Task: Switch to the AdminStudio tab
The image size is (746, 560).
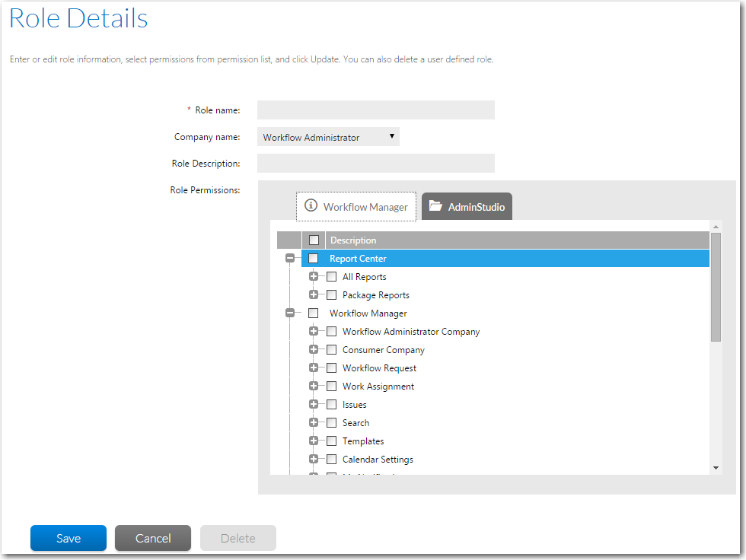Action: point(467,207)
